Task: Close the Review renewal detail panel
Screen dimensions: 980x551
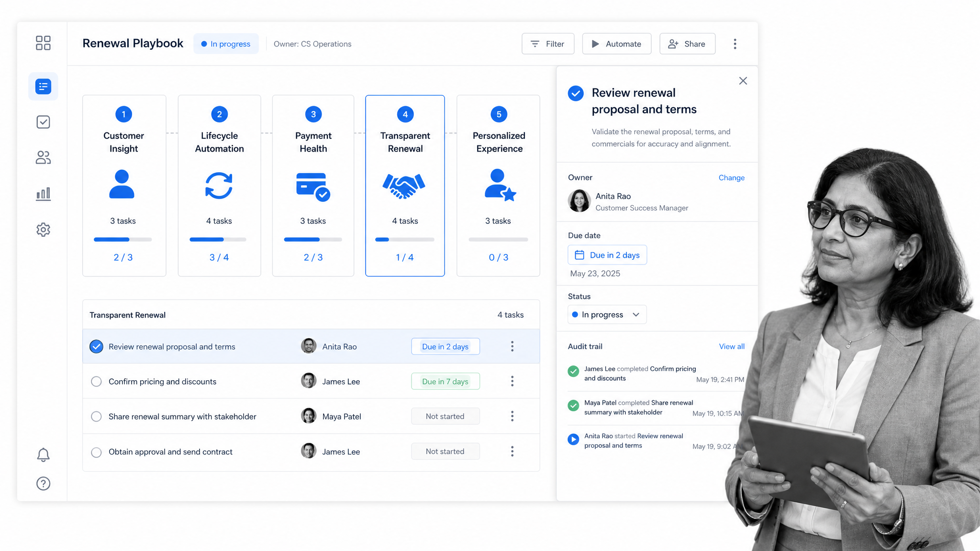Action: 743,81
